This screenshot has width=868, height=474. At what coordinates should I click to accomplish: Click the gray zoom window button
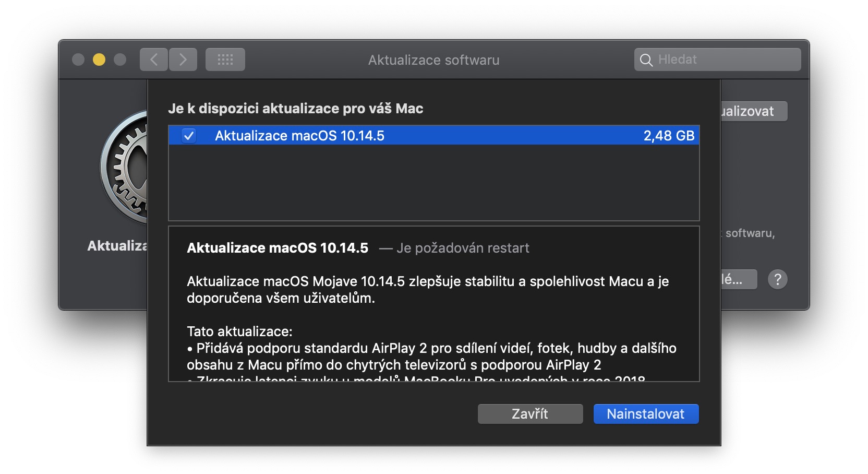pos(120,60)
